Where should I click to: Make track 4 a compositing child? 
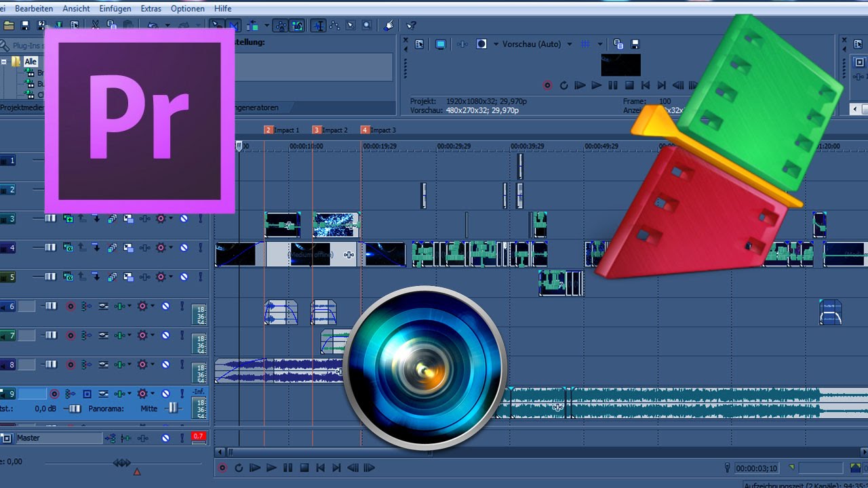pos(96,247)
